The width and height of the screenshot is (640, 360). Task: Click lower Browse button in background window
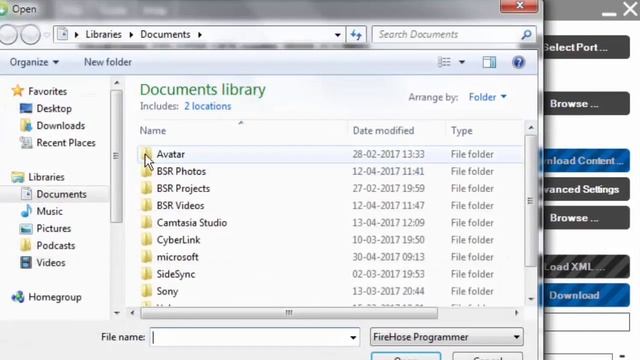pyautogui.click(x=587, y=218)
